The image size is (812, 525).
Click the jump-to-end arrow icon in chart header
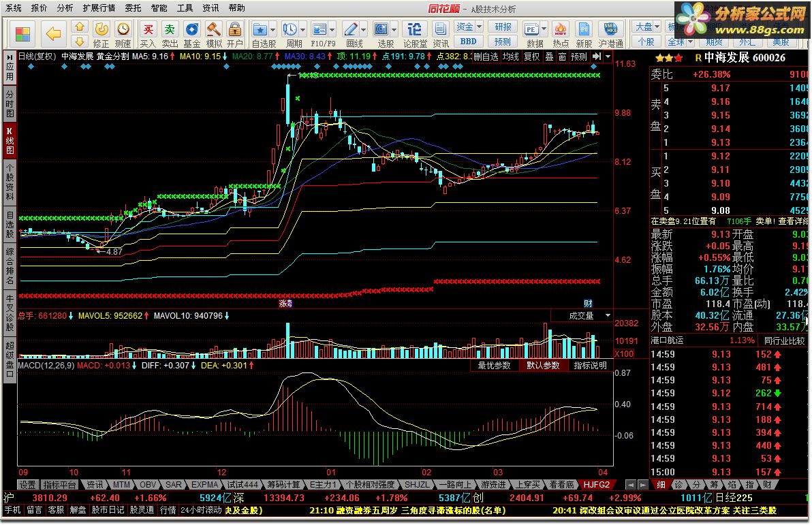point(597,57)
